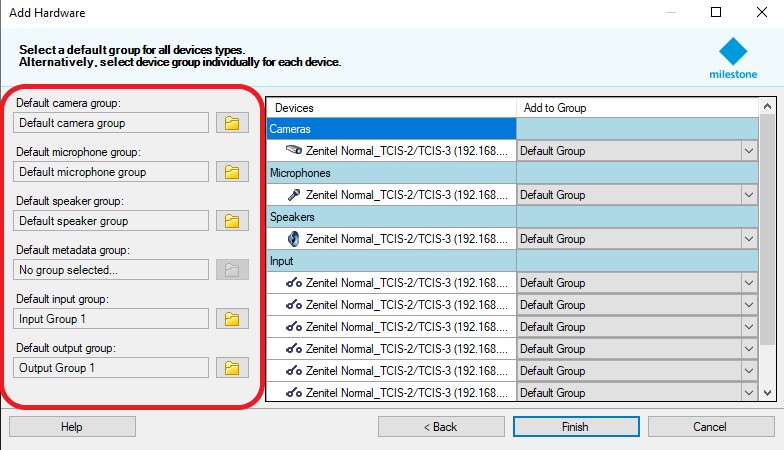Select the Zenitel device name under Microphones
Viewport: 784px width, 450px height.
[x=406, y=194]
